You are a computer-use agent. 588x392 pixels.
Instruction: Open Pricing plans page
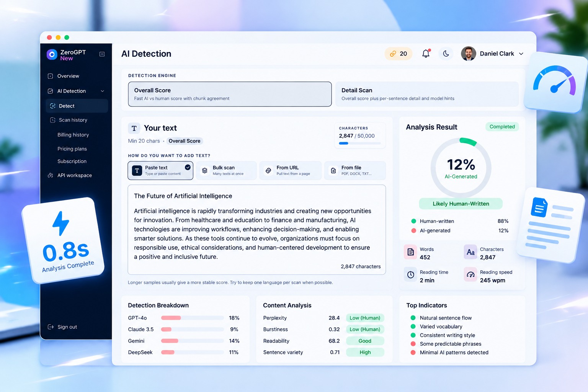(x=72, y=149)
